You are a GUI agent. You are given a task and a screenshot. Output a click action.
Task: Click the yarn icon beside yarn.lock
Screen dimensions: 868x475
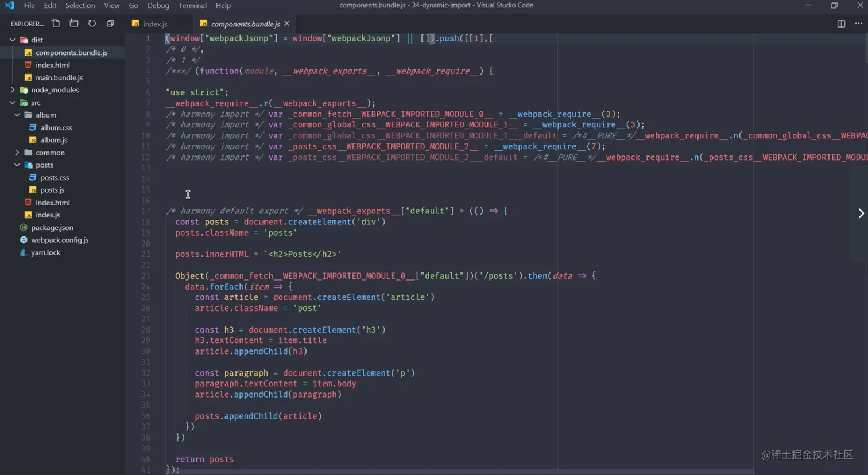pyautogui.click(x=24, y=252)
